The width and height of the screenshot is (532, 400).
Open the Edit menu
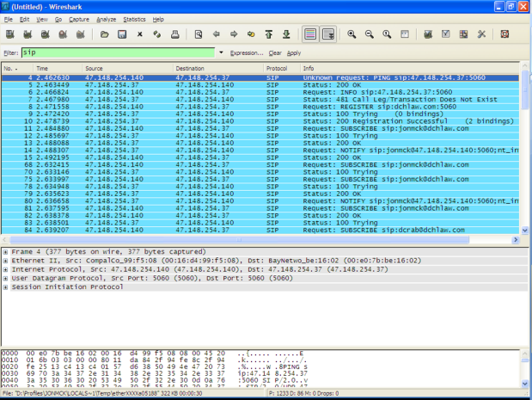click(x=24, y=19)
